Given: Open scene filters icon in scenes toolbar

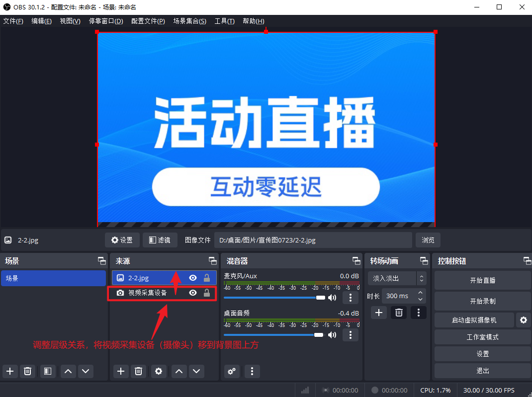Looking at the screenshot, I should click(48, 371).
